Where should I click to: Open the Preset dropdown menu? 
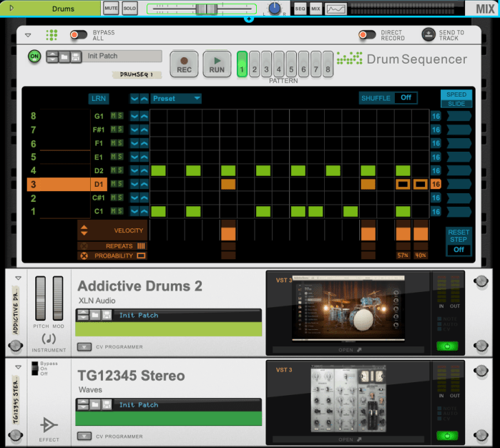tap(175, 99)
